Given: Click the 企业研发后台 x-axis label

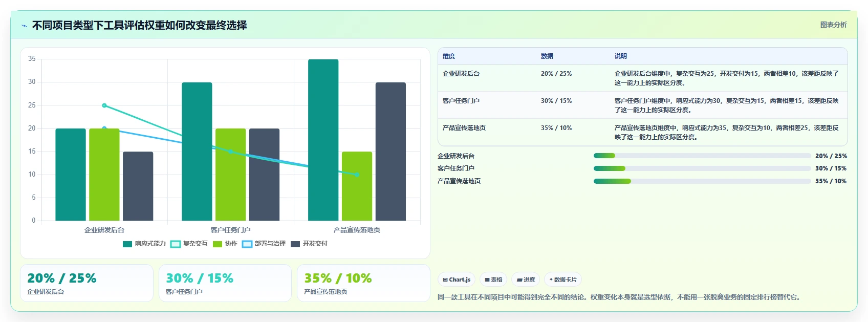Looking at the screenshot, I should point(104,230).
